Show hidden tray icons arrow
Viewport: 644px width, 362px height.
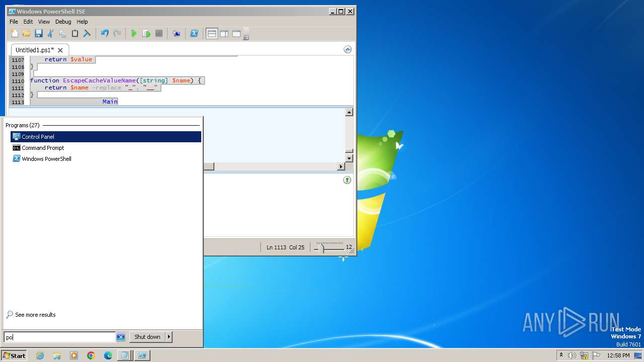[561, 355]
